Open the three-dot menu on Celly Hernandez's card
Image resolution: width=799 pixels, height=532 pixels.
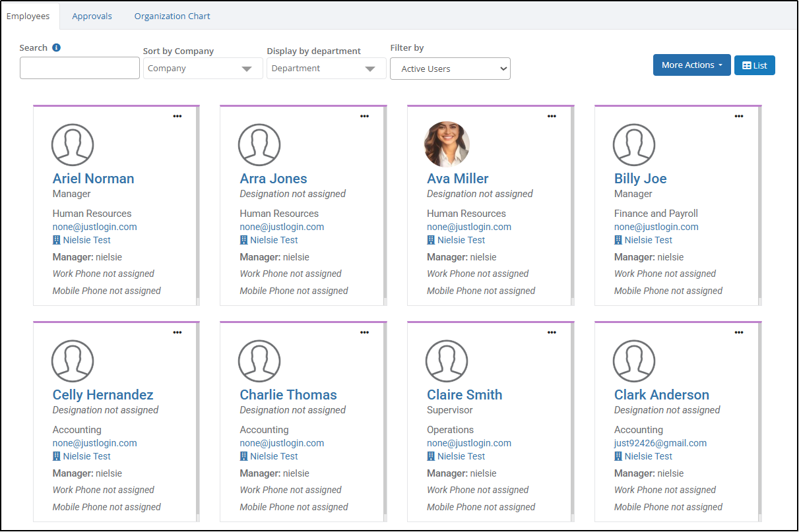click(x=177, y=332)
